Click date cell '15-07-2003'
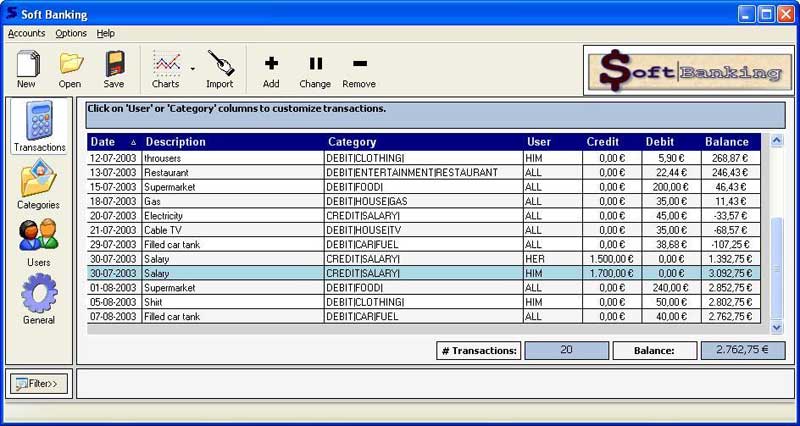The height and width of the screenshot is (426, 800). click(113, 187)
